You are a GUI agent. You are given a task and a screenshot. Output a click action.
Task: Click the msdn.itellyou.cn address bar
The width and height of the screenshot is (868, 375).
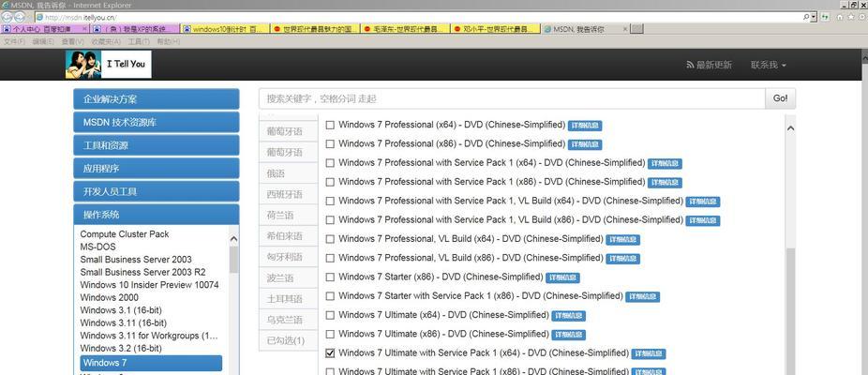coord(418,17)
